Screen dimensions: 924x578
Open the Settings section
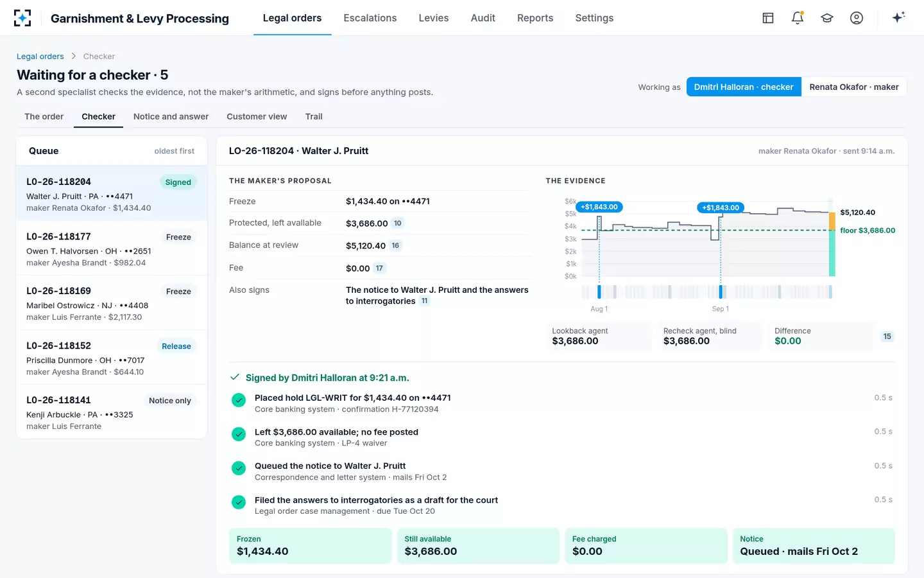click(x=594, y=18)
